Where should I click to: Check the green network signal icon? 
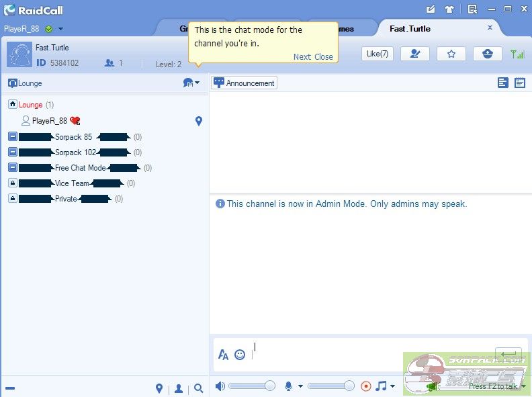click(517, 54)
